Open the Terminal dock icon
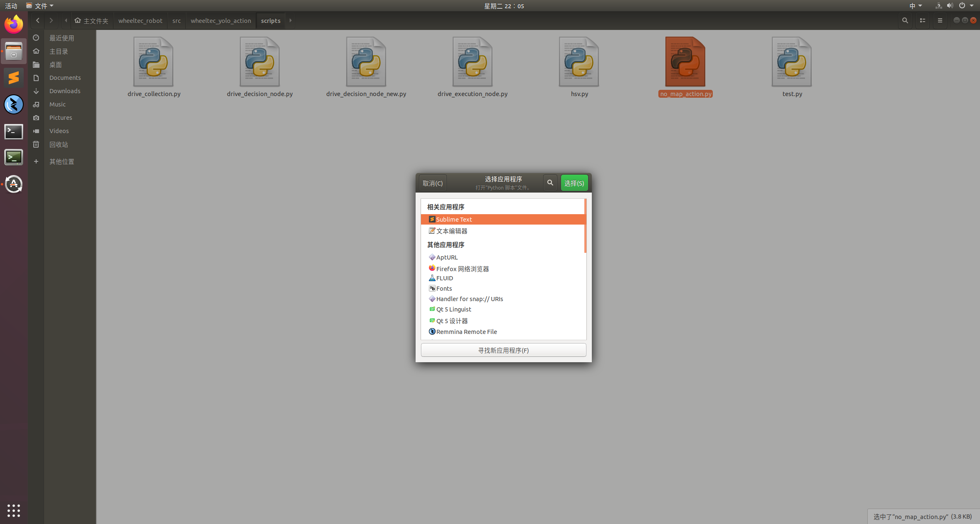Viewport: 980px width, 524px height. click(x=14, y=131)
